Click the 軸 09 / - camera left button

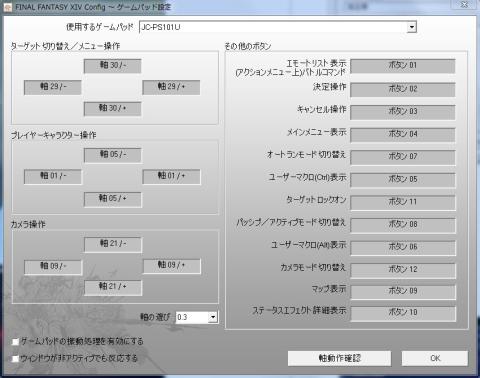(53, 267)
